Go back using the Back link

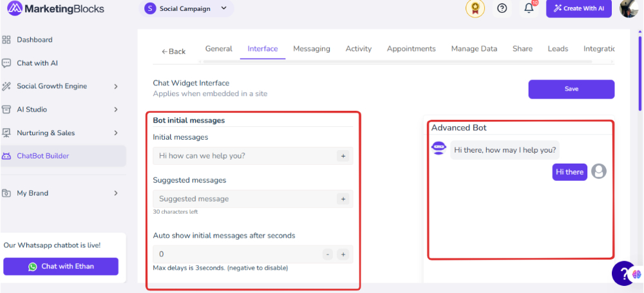173,52
